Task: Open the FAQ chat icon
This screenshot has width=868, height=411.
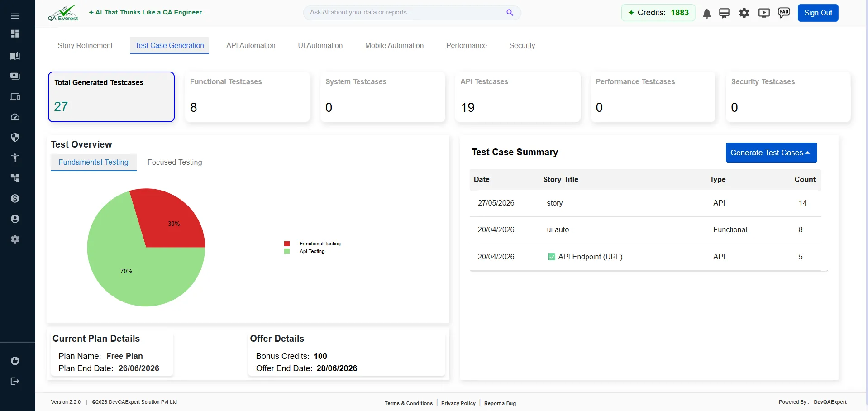Action: click(784, 13)
